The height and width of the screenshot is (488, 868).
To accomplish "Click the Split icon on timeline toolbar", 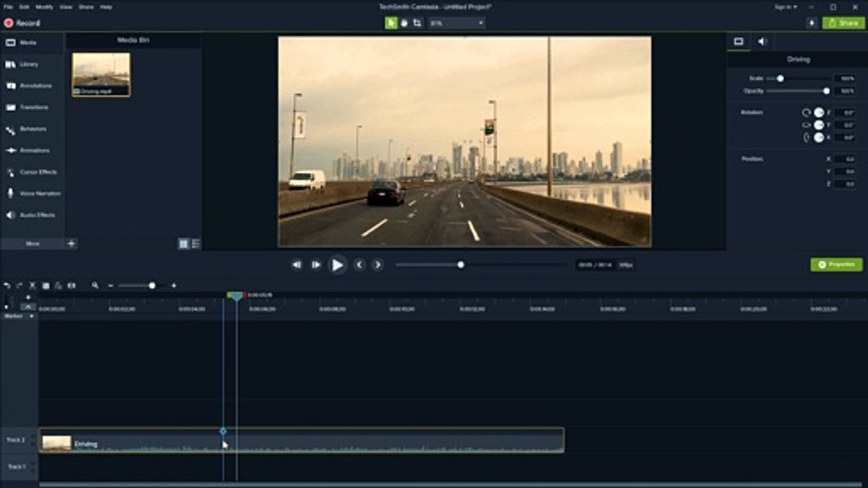I will (71, 286).
